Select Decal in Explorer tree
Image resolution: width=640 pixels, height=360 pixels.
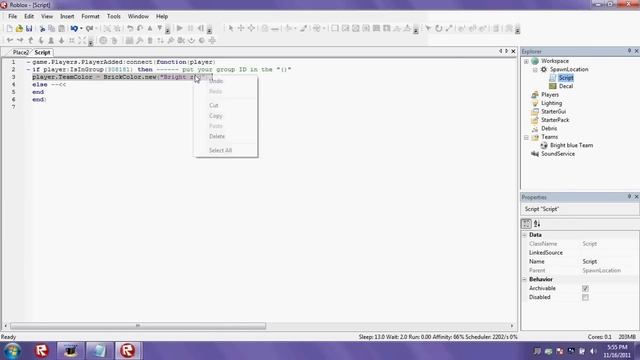(566, 87)
